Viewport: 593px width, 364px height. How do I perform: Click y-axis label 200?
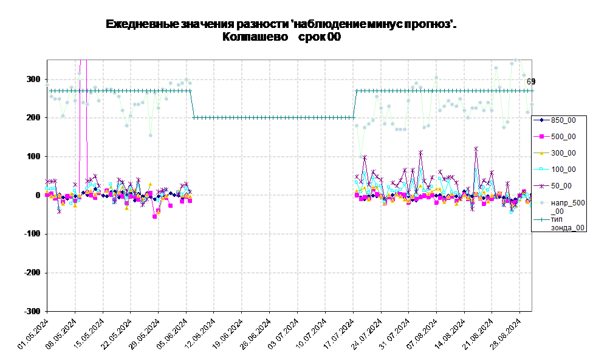(x=33, y=118)
